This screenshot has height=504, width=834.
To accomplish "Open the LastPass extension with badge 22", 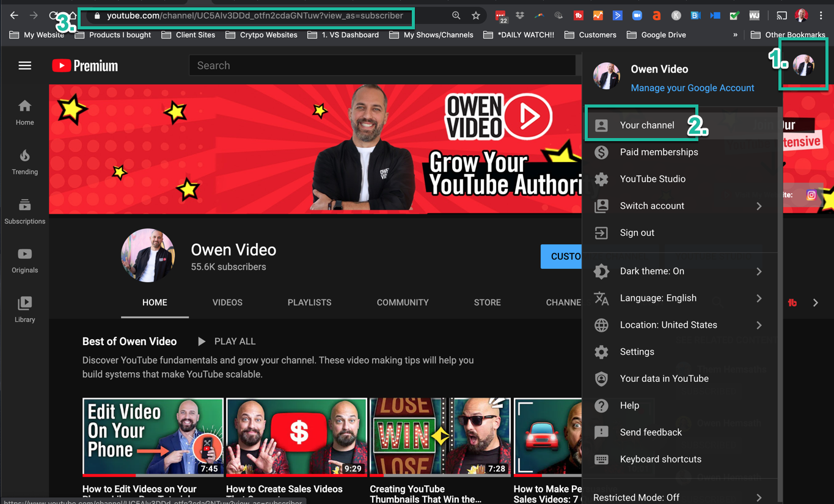I will (x=500, y=16).
